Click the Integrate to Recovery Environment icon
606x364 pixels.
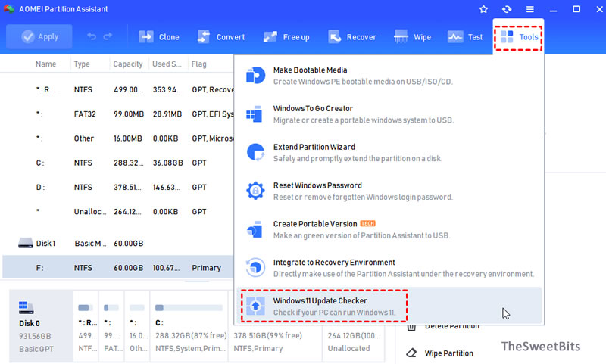pos(255,267)
